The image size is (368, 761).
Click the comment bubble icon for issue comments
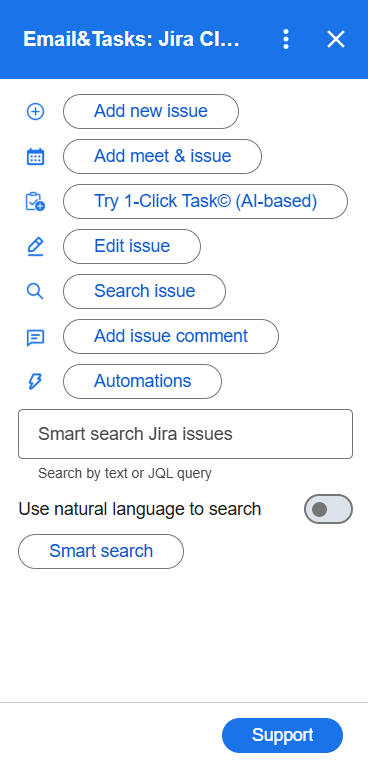point(35,337)
